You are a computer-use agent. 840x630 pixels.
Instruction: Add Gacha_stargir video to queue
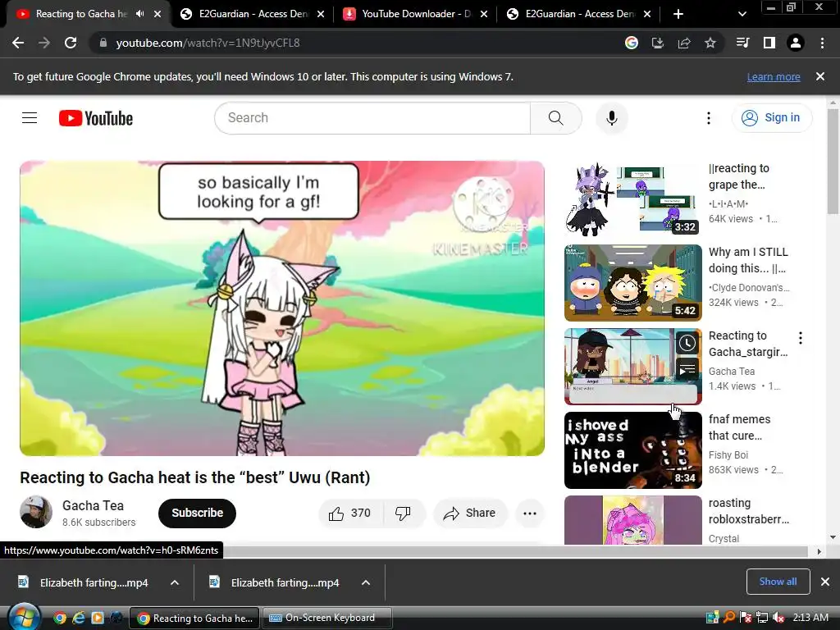pyautogui.click(x=687, y=369)
